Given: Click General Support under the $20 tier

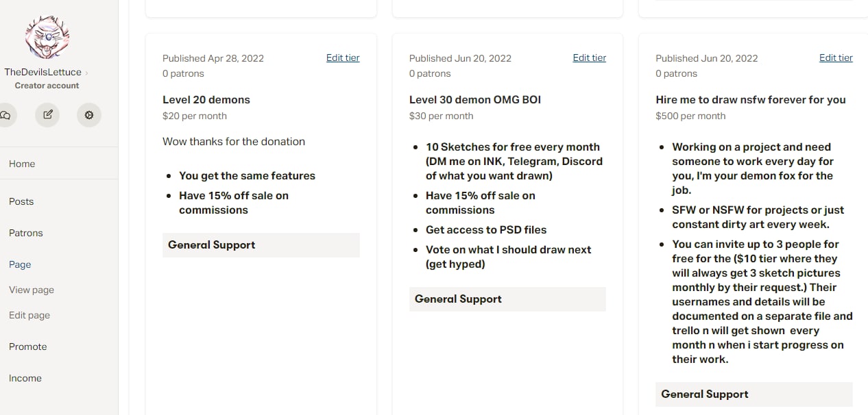Looking at the screenshot, I should (x=212, y=245).
